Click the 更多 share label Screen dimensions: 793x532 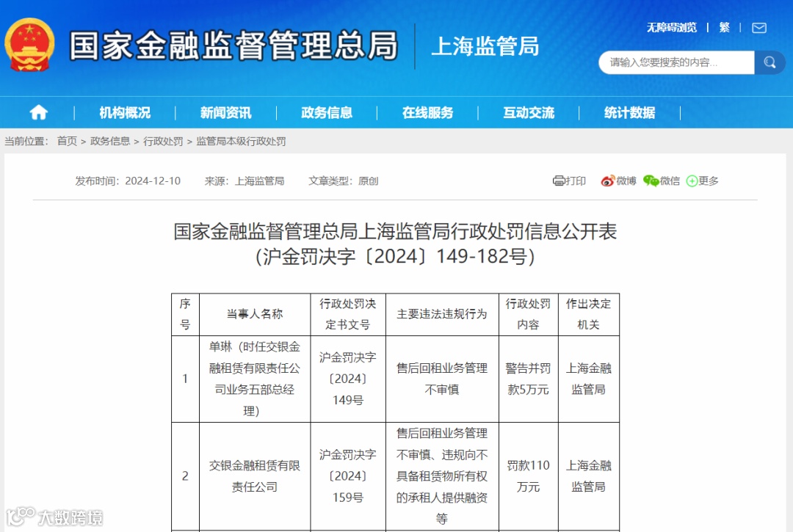click(709, 181)
